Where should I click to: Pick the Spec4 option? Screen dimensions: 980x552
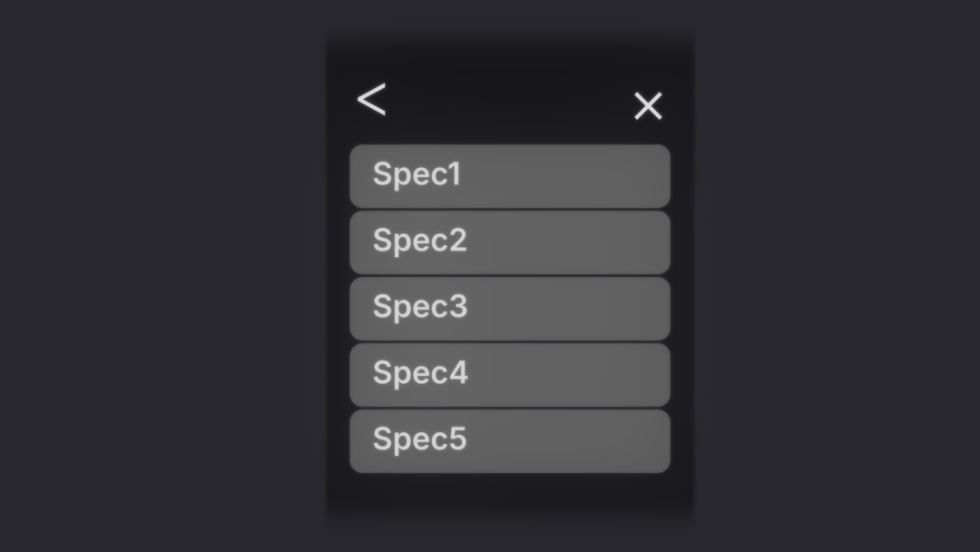point(510,375)
